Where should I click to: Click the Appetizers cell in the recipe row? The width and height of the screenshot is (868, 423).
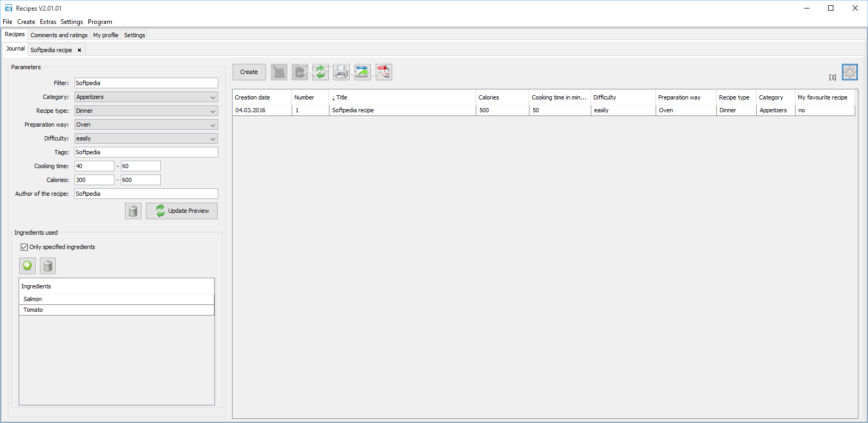point(775,110)
